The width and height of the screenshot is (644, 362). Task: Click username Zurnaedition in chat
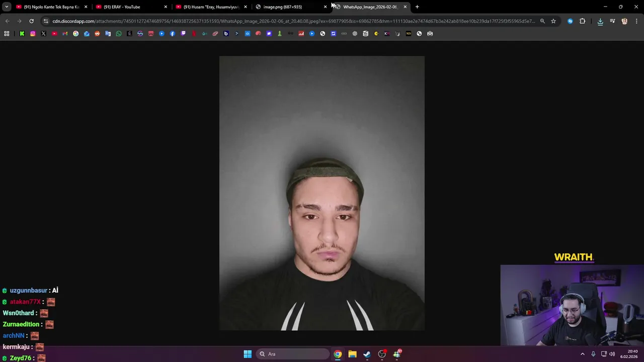pyautogui.click(x=21, y=324)
